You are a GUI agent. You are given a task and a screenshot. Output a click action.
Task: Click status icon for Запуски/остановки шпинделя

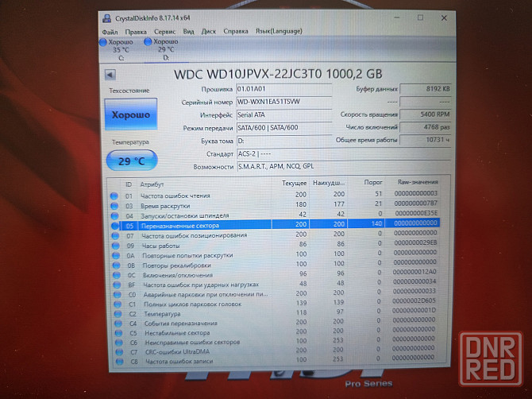point(114,216)
